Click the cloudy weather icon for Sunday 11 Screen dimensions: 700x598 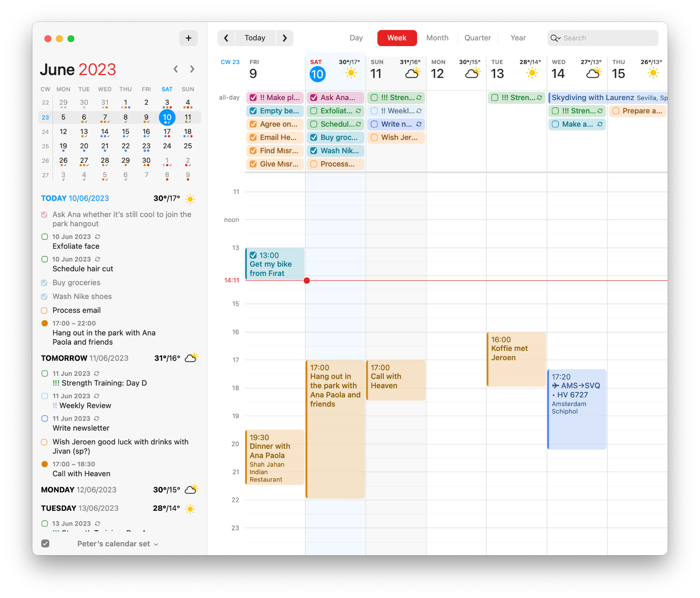coord(412,74)
